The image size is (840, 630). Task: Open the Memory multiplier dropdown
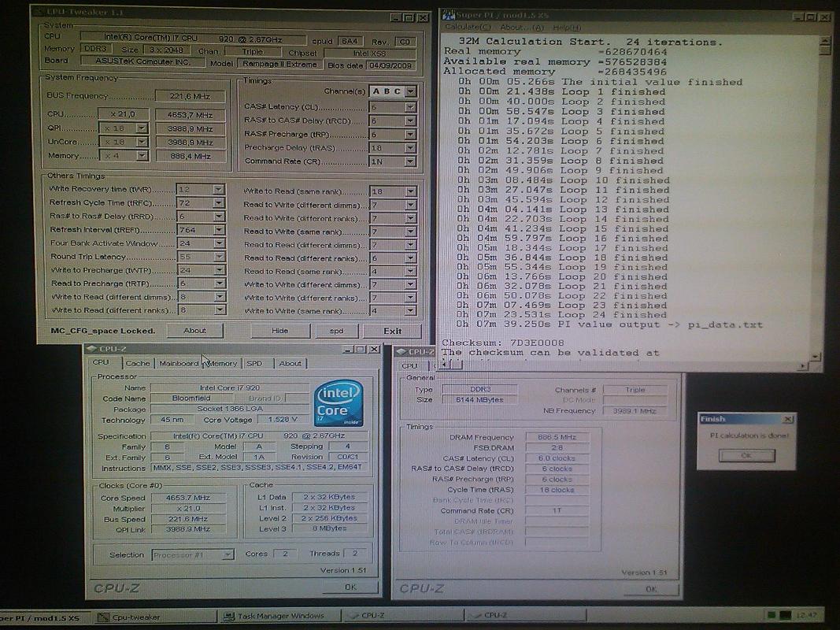click(142, 155)
